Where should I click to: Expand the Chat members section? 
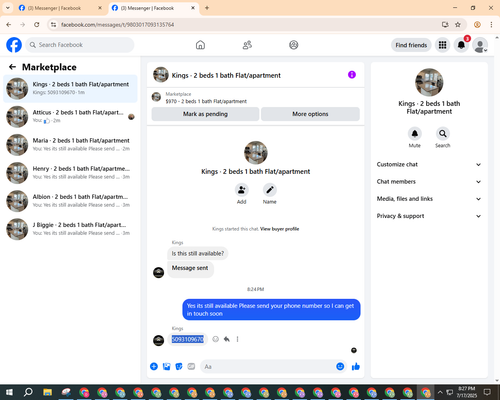(x=429, y=182)
